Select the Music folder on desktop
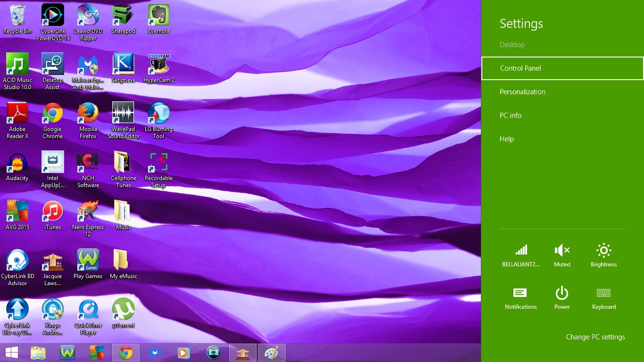Image resolution: width=644 pixels, height=362 pixels. 124,215
